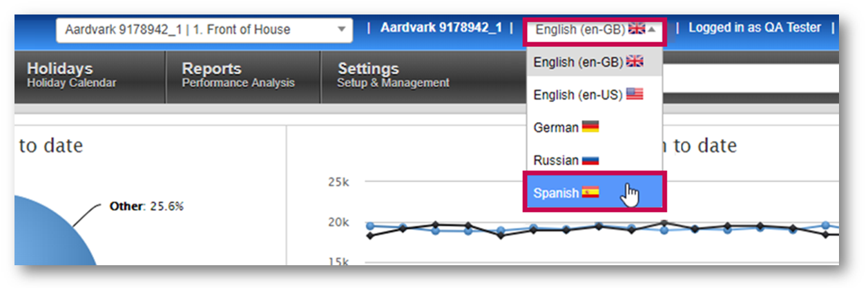Click the 20k axis label on the chart
The image size is (868, 288).
(x=337, y=222)
